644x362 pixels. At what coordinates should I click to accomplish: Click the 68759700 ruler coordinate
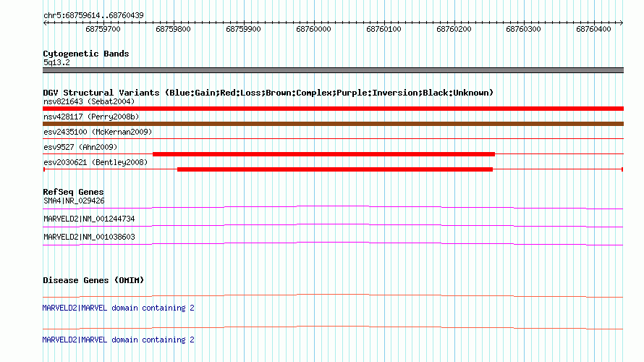[103, 29]
